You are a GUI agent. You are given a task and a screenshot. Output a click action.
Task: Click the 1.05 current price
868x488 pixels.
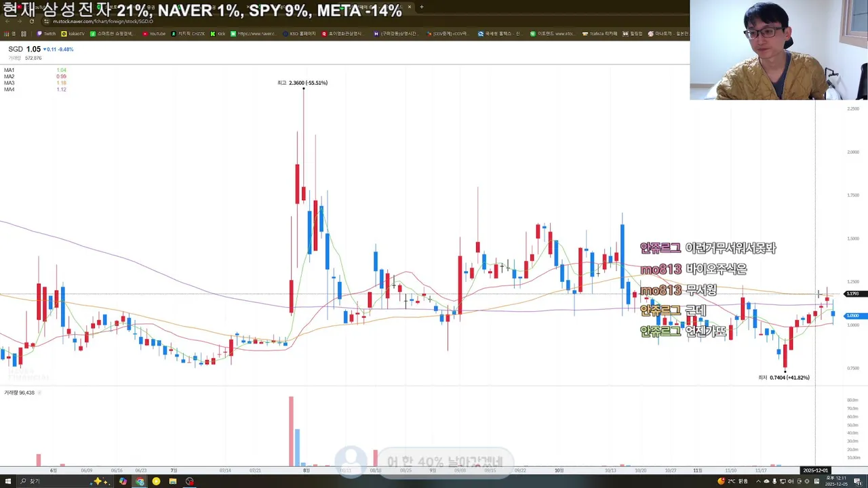[33, 49]
